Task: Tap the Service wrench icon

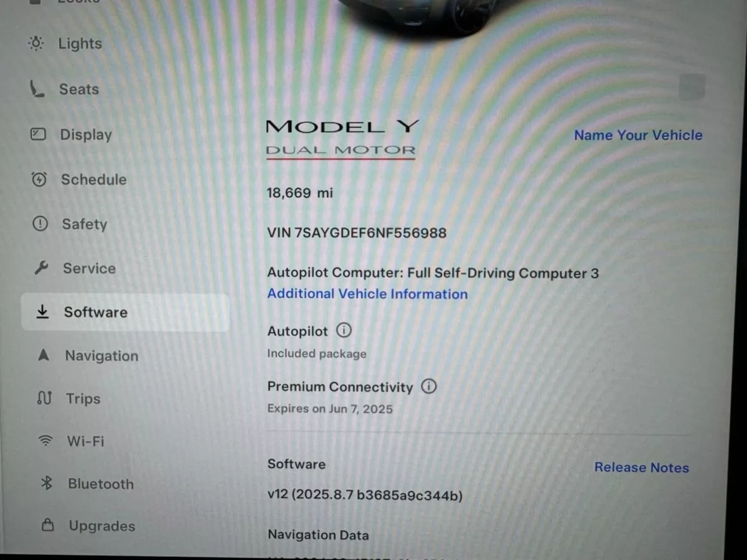Action: coord(41,269)
